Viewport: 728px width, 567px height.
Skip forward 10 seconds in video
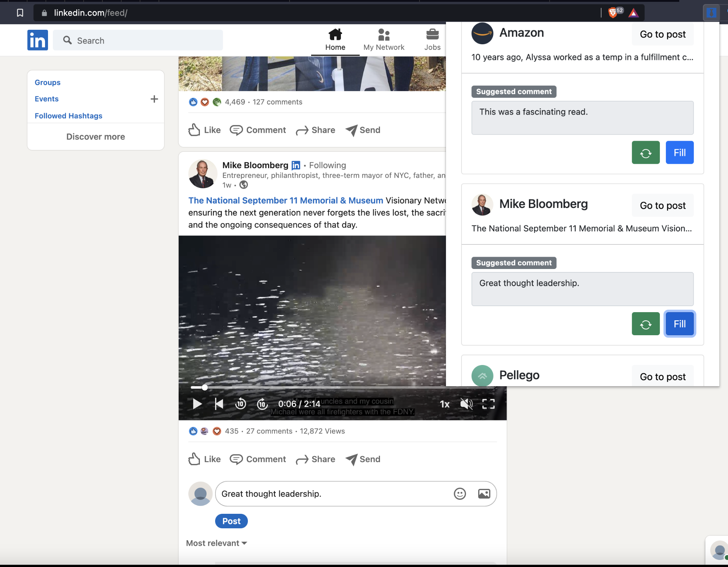(262, 404)
